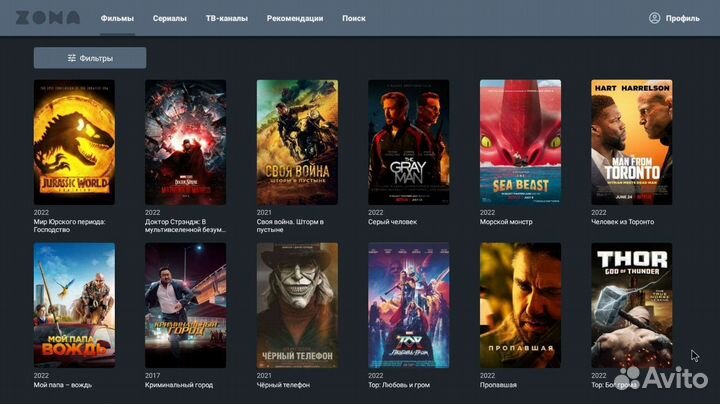
Task: Click title 'Тор: Любовь и гром'
Action: pos(399,385)
